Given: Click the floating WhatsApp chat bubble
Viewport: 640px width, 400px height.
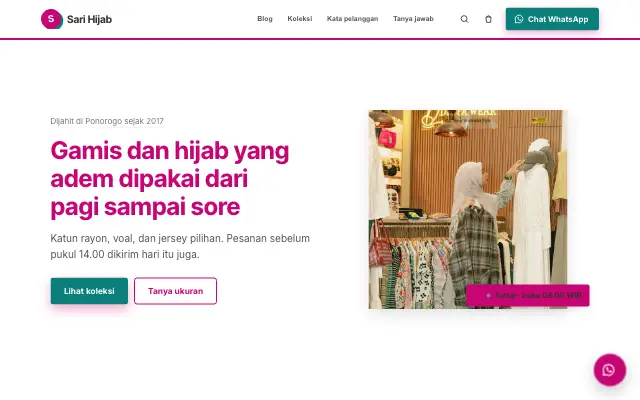Looking at the screenshot, I should click(609, 370).
